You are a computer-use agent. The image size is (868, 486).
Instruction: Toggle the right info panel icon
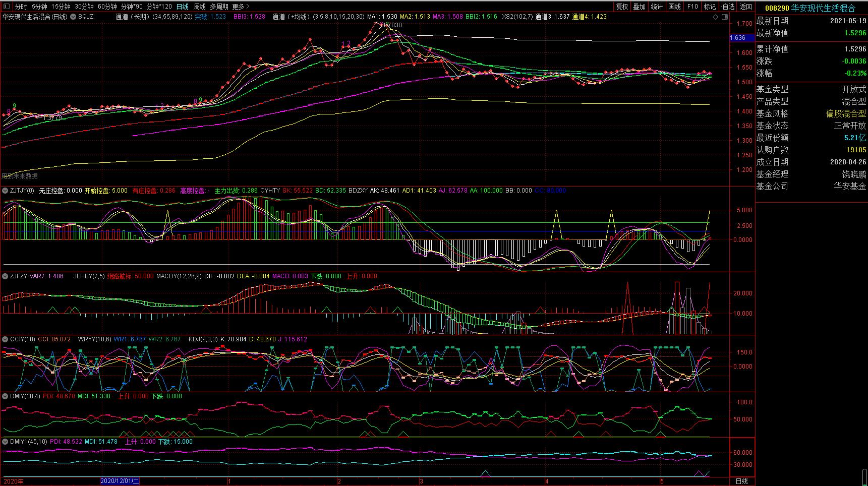pyautogui.click(x=725, y=17)
